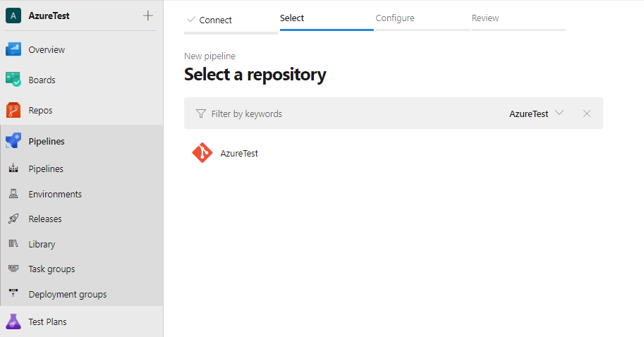644x337 pixels.
Task: Click the Select step tab
Action: click(292, 18)
